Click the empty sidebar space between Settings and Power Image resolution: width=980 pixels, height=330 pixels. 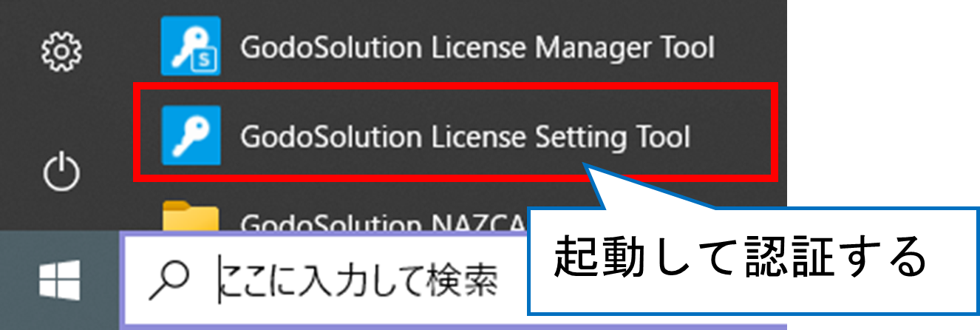click(x=62, y=111)
